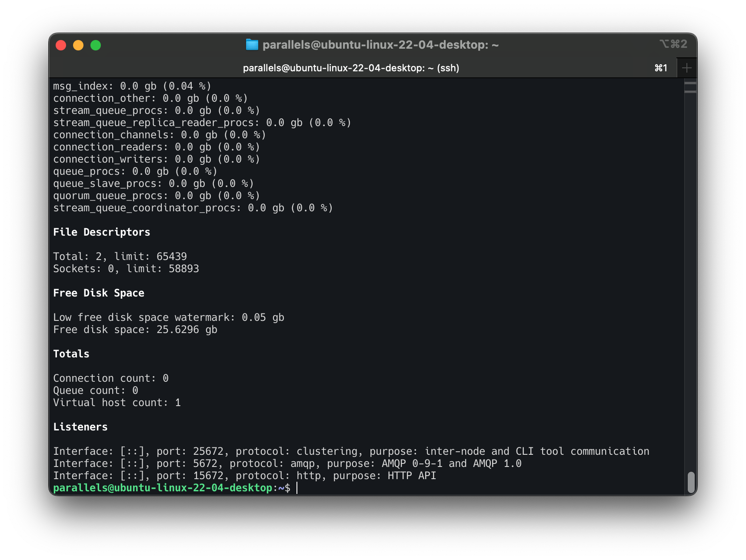Click the Queue count line
746x560 pixels.
[95, 390]
